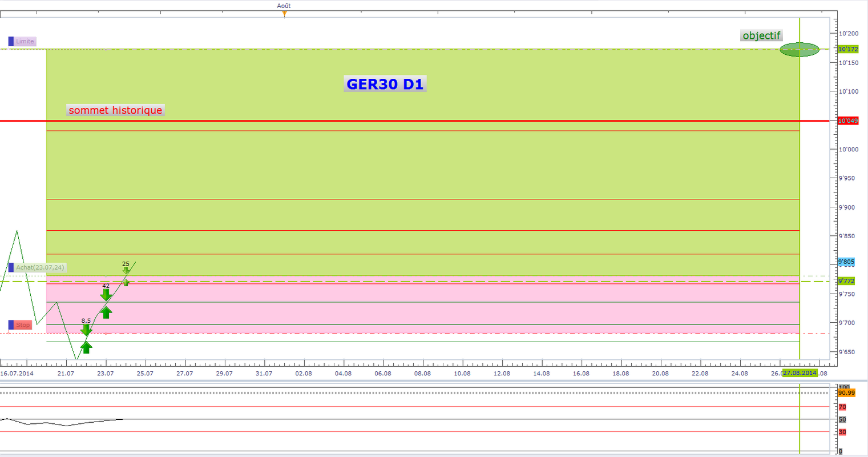Click the 10'172 limit price tag
The image size is (868, 457).
coord(848,49)
